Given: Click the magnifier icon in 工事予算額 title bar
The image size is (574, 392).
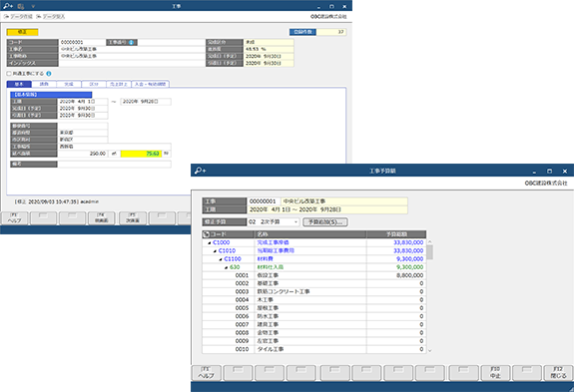Looking at the screenshot, I should (200, 171).
